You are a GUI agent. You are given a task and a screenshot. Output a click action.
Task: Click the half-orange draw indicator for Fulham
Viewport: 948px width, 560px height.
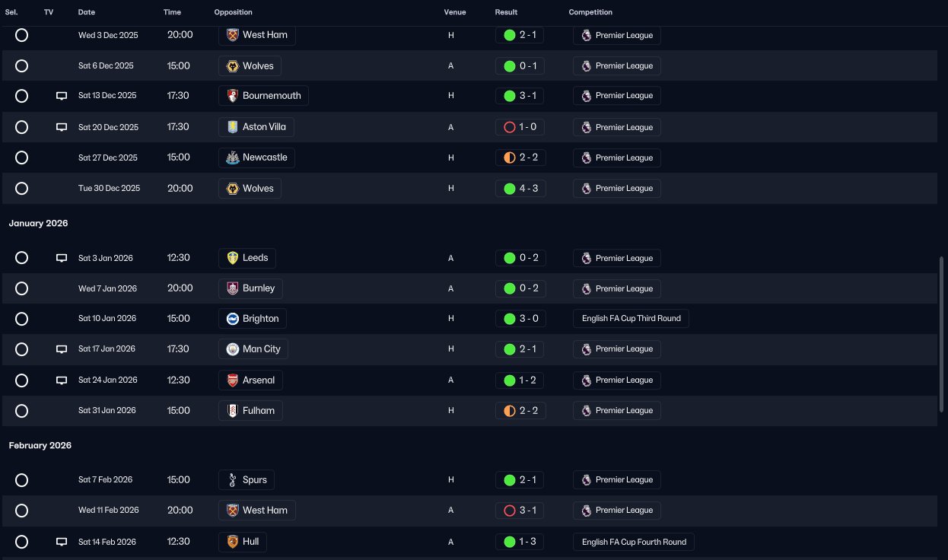pyautogui.click(x=510, y=411)
